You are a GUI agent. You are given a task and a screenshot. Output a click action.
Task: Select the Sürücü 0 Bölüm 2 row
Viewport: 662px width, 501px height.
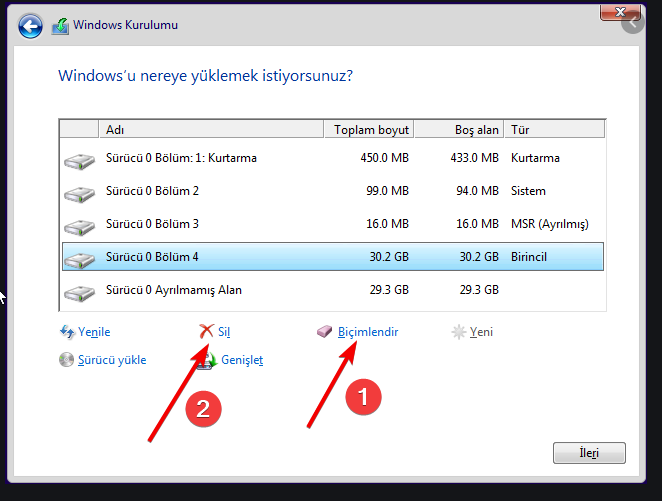click(333, 191)
